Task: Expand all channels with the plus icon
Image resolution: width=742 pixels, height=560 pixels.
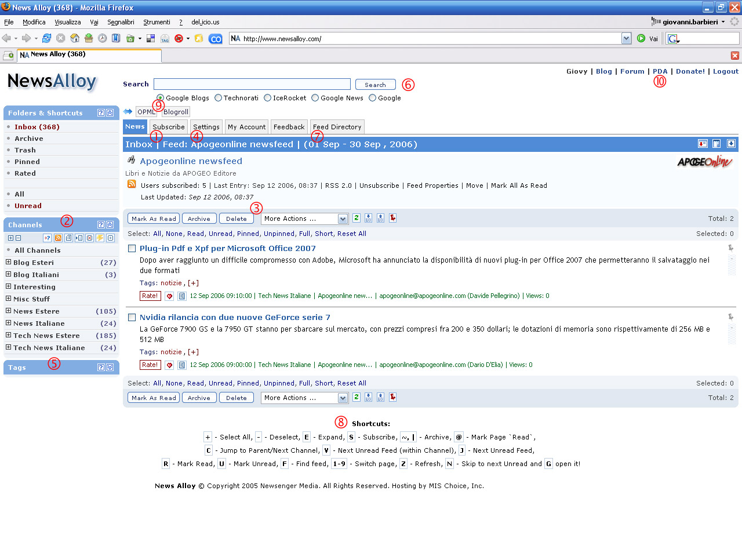Action: coord(10,238)
